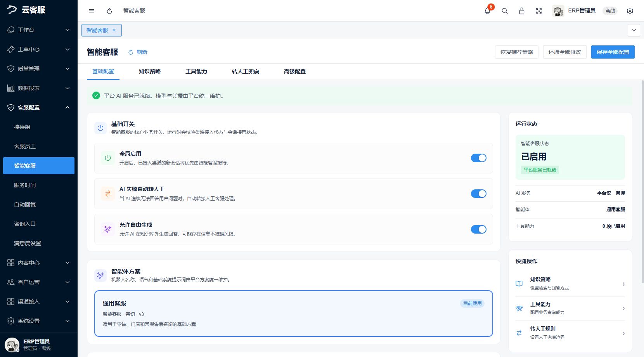Open the tab list dropdown arrow
The image size is (644, 357).
(x=634, y=30)
